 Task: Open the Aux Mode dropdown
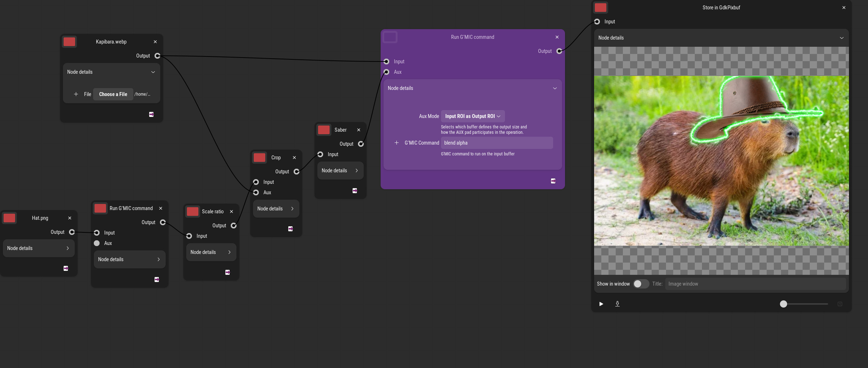472,116
